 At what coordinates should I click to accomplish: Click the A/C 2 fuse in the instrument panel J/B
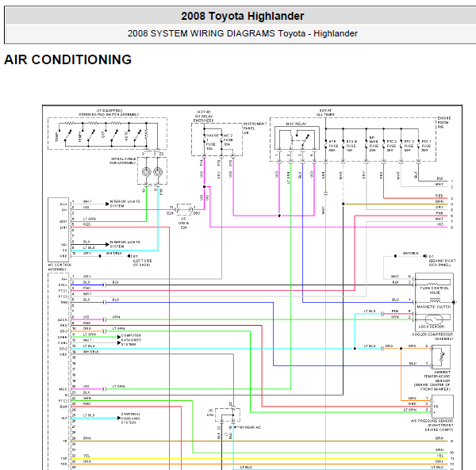[221, 139]
